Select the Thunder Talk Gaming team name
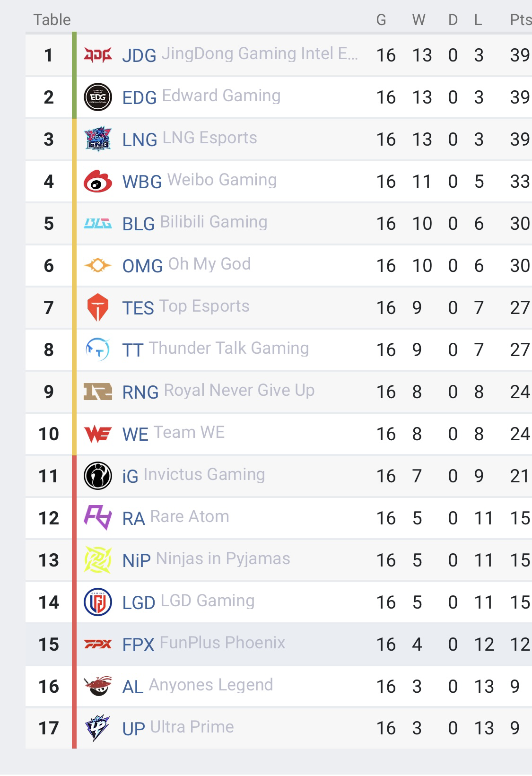Image resolution: width=532 pixels, height=776 pixels. (x=229, y=349)
